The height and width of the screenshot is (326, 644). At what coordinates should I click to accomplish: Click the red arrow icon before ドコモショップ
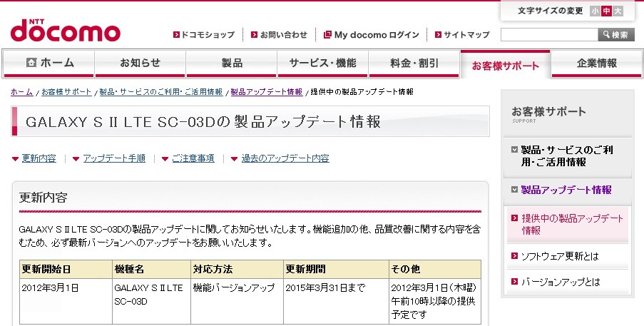pyautogui.click(x=177, y=35)
